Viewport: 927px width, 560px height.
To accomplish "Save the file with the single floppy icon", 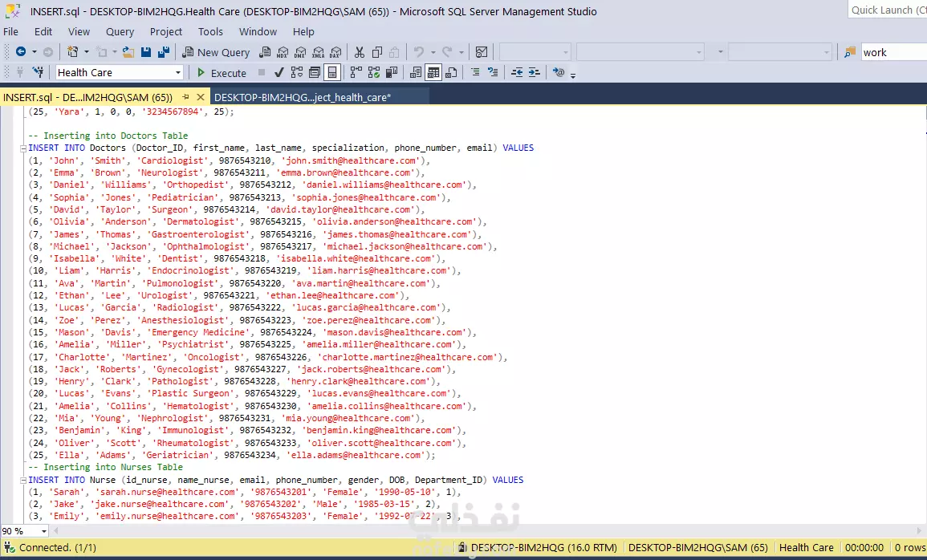I will click(146, 52).
